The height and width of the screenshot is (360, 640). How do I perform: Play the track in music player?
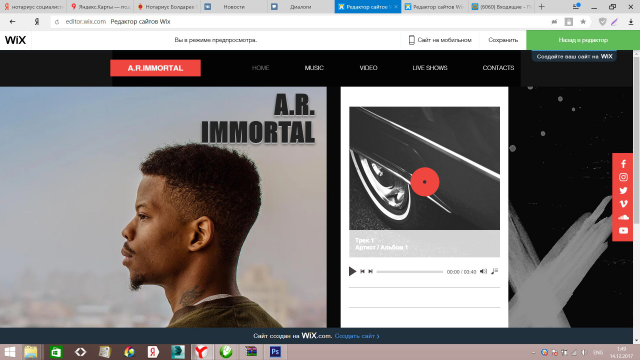(x=352, y=271)
